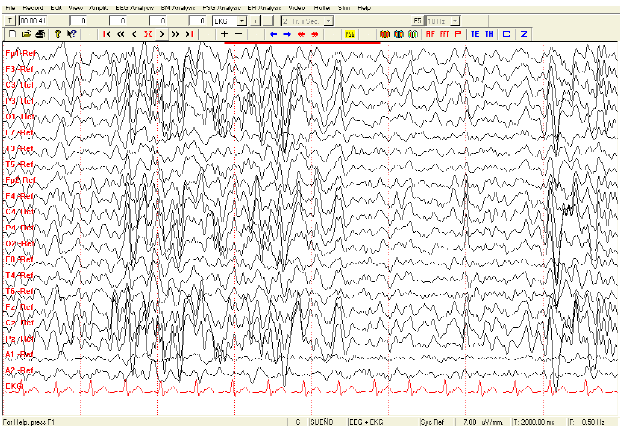Image resolution: width=623 pixels, height=430 pixels.
Task: Click the SUEÑO status bar entry
Action: 322,422
